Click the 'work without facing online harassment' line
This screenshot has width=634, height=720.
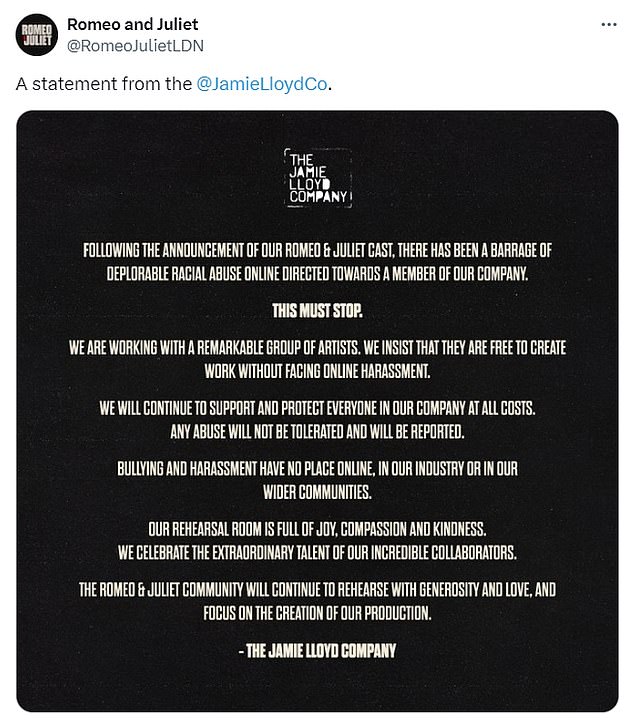(x=317, y=371)
